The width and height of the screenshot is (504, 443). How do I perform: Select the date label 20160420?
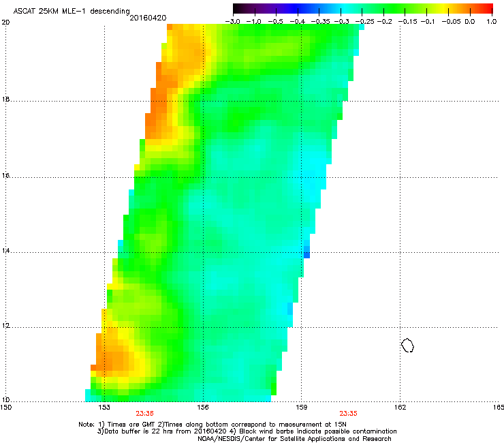[148, 18]
